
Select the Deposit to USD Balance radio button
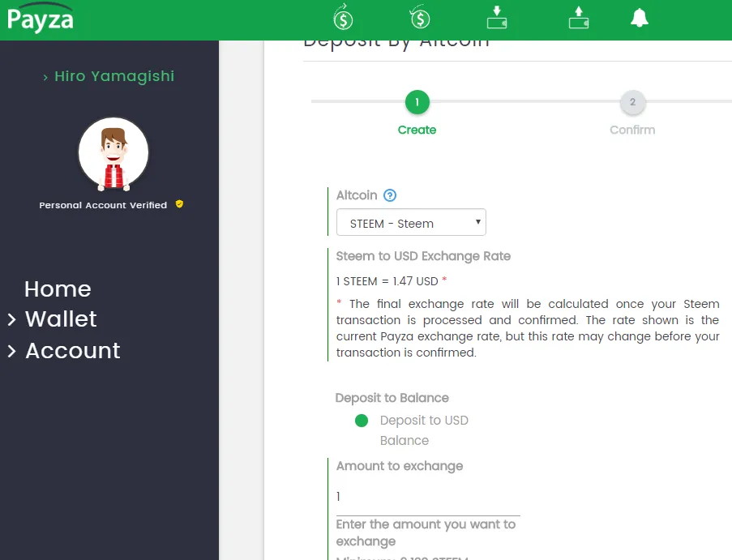(362, 421)
